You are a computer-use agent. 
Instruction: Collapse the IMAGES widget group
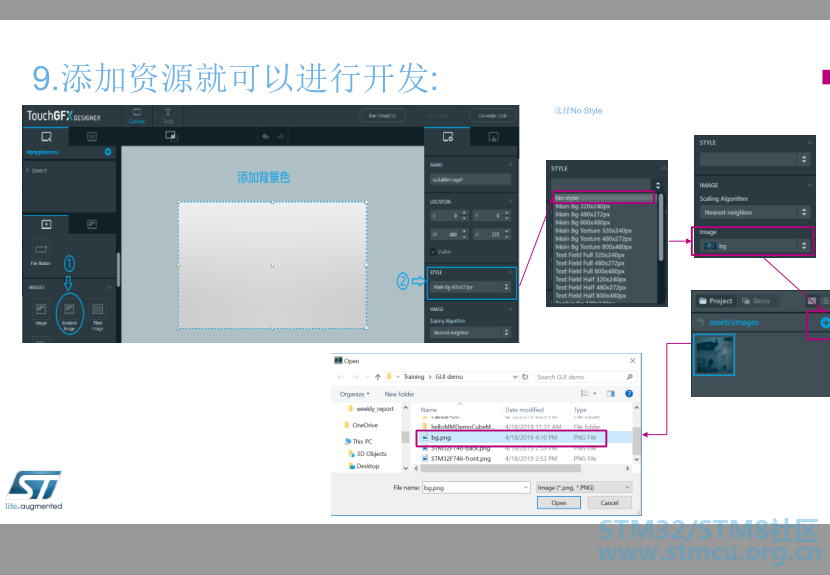tap(109, 287)
